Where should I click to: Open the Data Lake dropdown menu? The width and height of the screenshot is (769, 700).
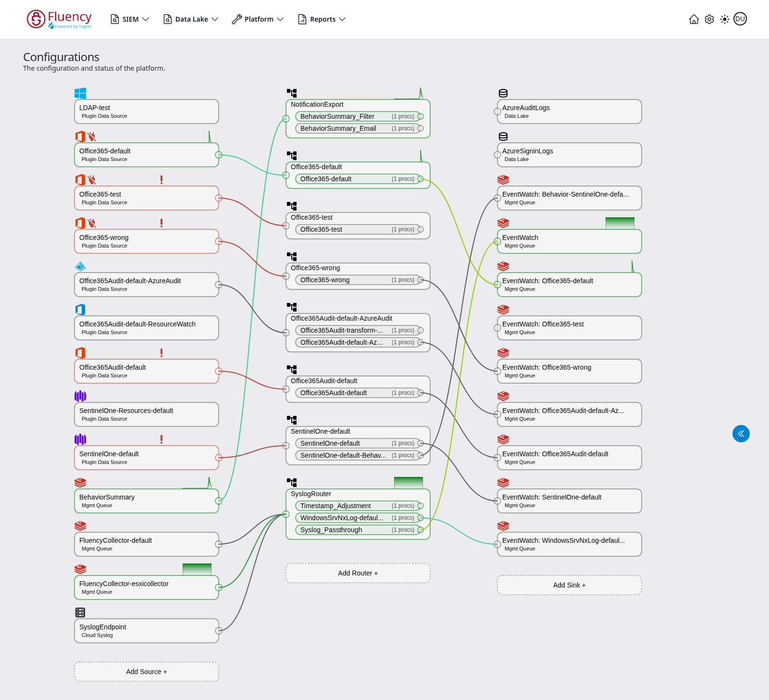191,19
